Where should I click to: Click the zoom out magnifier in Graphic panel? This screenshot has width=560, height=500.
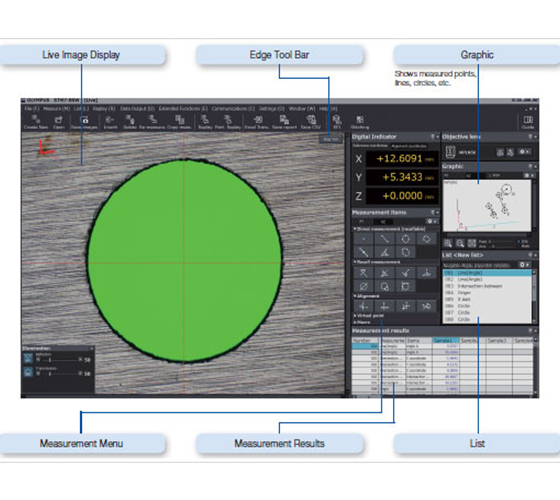[460, 244]
